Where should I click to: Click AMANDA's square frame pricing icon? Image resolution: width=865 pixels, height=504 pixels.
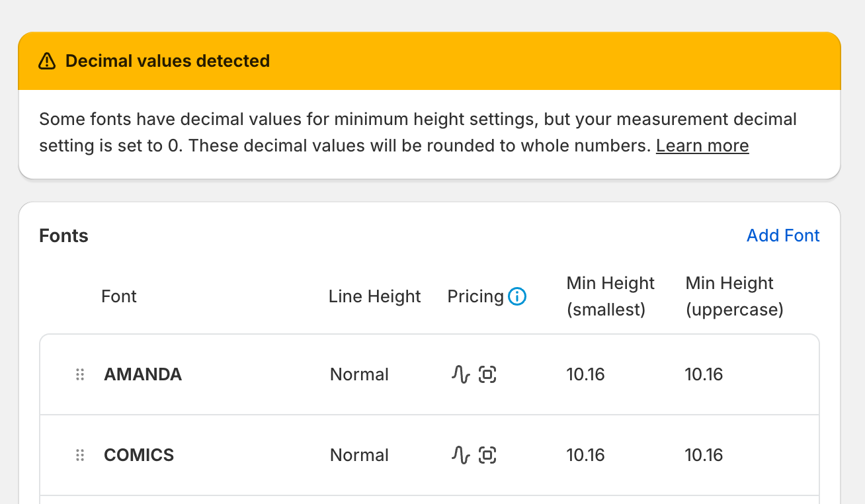point(487,375)
